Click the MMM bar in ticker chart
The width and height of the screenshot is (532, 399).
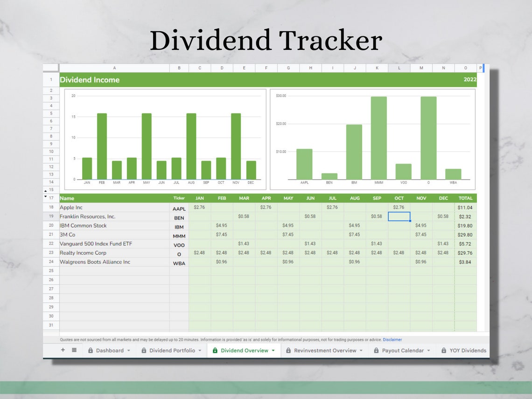pos(378,138)
